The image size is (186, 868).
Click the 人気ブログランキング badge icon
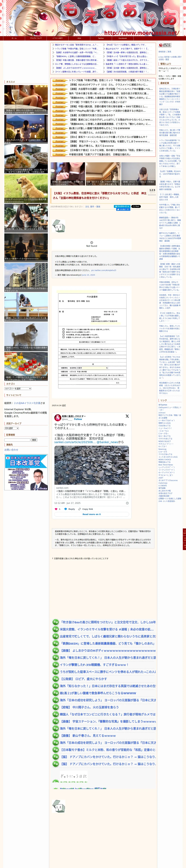point(165,45)
